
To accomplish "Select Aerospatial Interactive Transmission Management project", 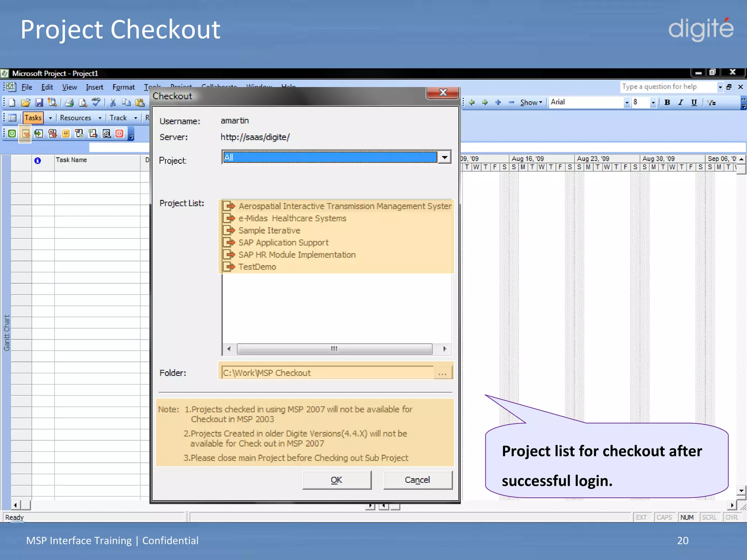I will pos(337,206).
